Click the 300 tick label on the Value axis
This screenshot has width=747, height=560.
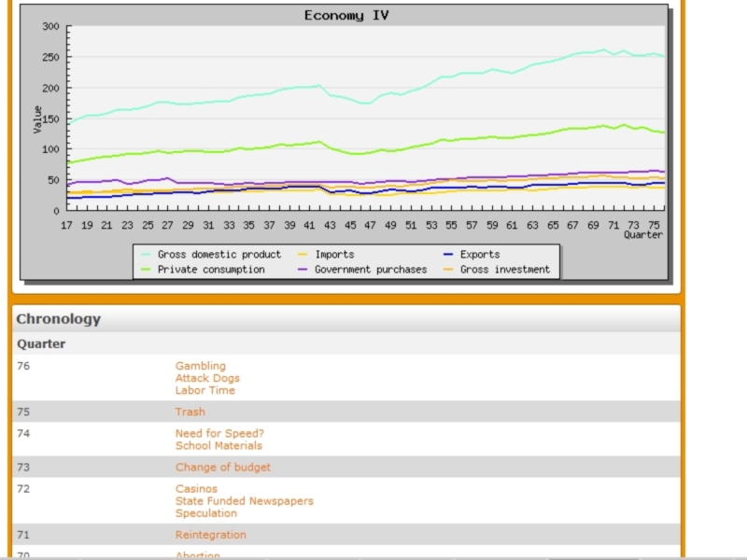coord(51,26)
